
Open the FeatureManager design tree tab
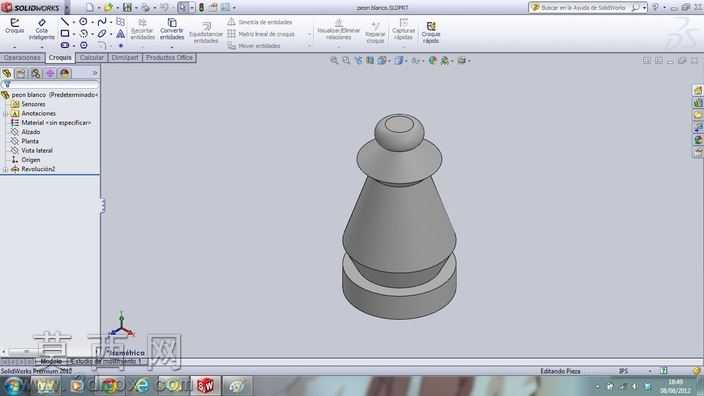coord(7,73)
